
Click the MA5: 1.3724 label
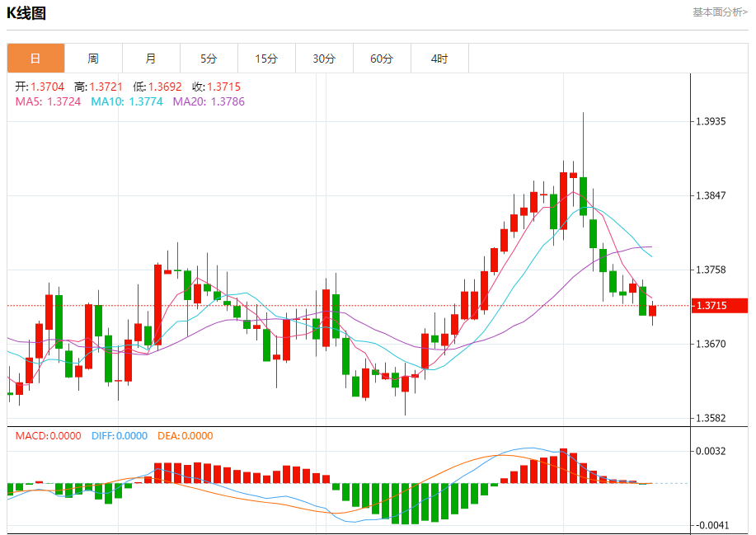coord(48,101)
